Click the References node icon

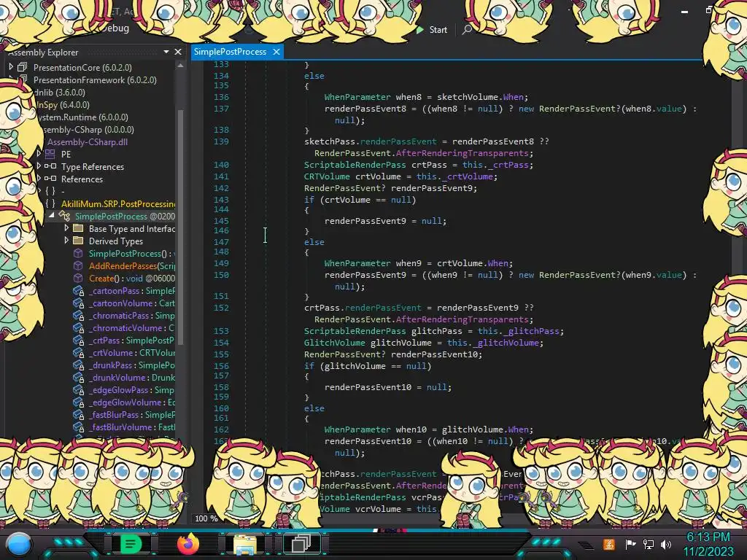[50, 179]
